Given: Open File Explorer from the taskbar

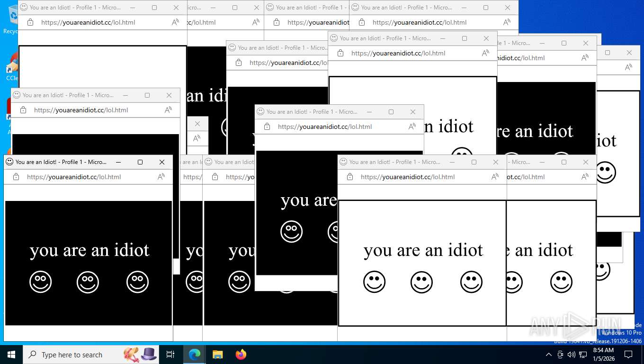Looking at the screenshot, I should [217, 355].
